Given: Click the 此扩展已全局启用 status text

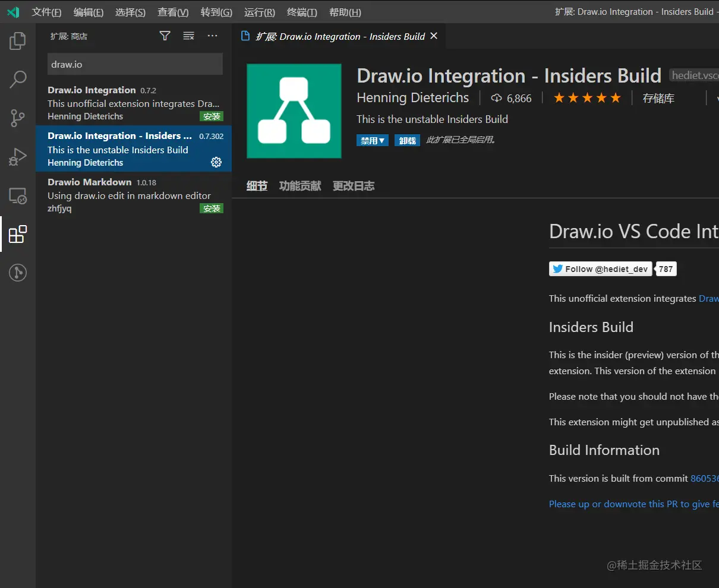Looking at the screenshot, I should pyautogui.click(x=461, y=140).
